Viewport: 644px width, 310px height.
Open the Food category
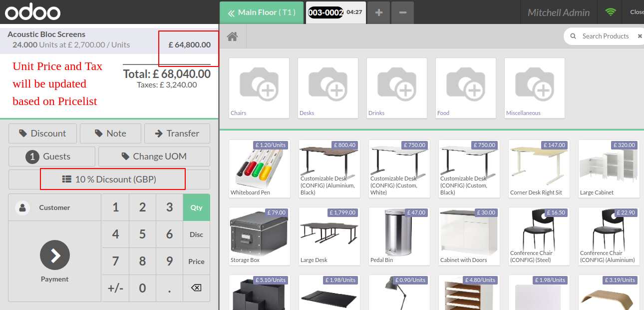466,88
